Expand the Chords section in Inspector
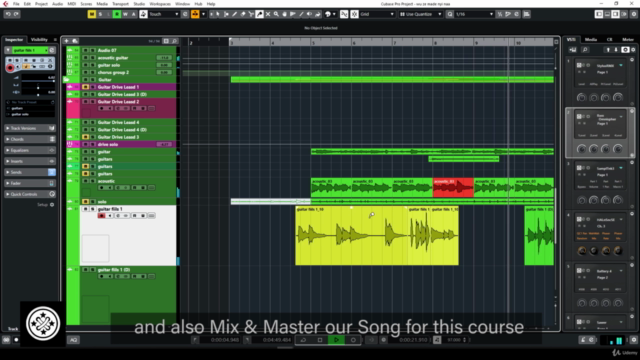Screen dimensions: 640x360 pyautogui.click(x=30, y=139)
